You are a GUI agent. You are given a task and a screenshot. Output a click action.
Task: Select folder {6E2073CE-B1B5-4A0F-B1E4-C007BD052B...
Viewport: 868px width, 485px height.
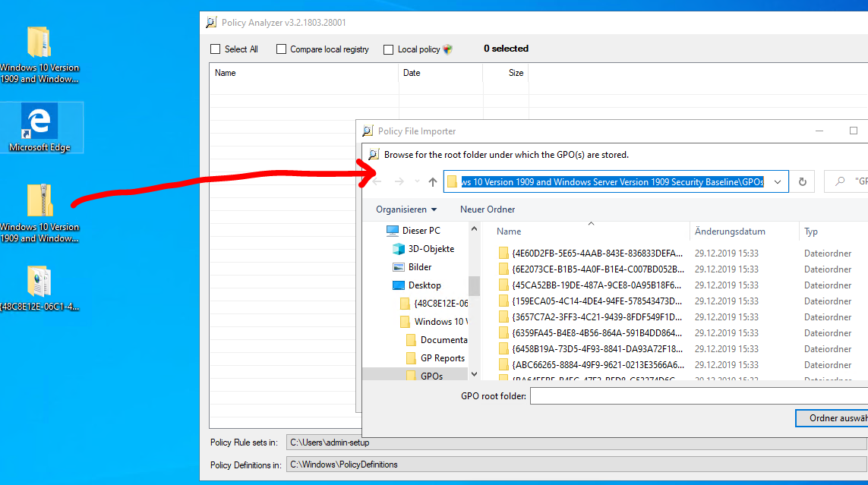591,269
